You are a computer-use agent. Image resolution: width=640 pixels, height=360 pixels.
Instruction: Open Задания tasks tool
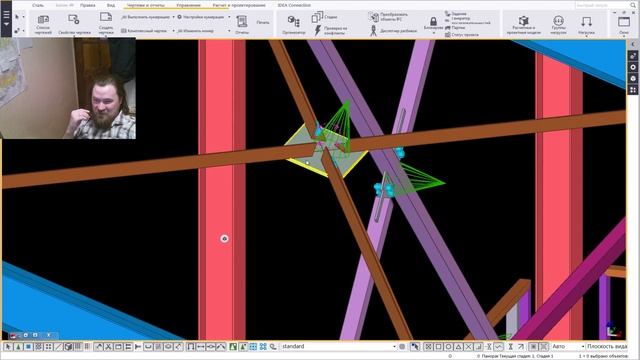(x=456, y=13)
